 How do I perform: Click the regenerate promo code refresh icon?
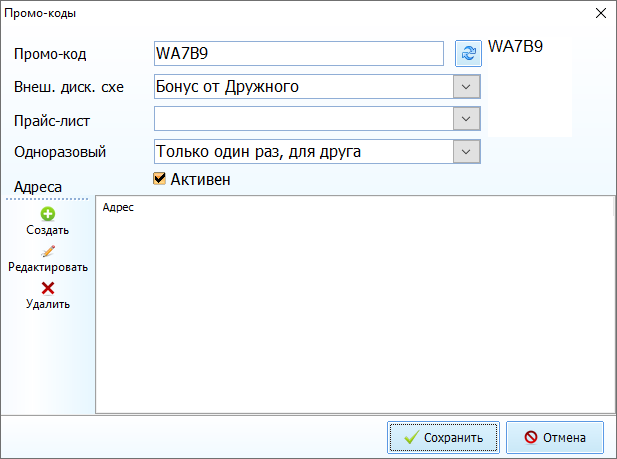(468, 53)
